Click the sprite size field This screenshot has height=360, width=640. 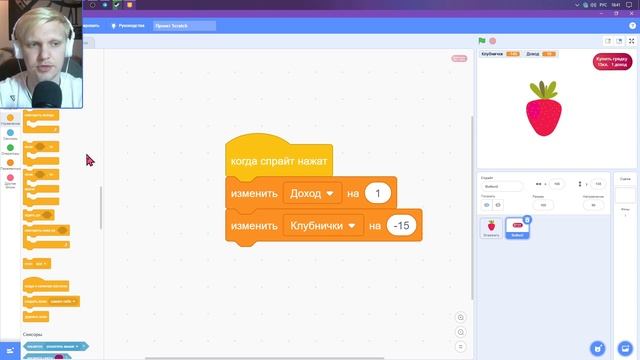(543, 205)
